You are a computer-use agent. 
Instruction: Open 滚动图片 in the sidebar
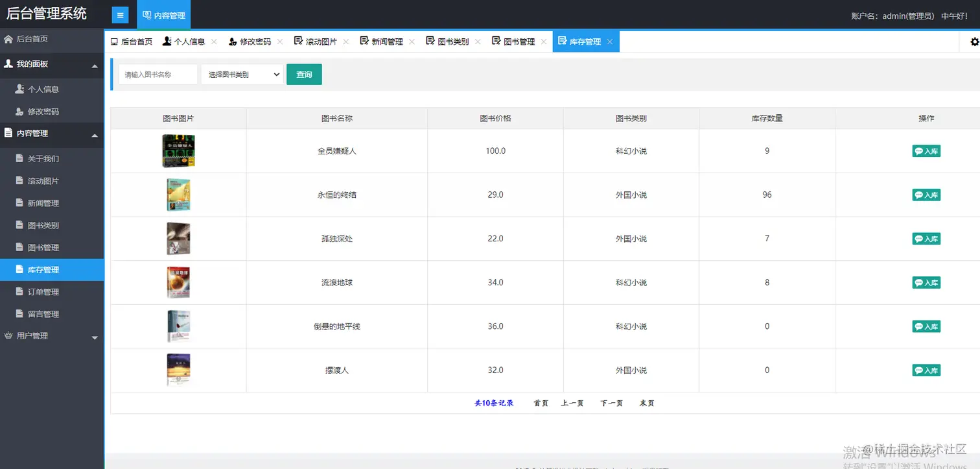(x=52, y=181)
